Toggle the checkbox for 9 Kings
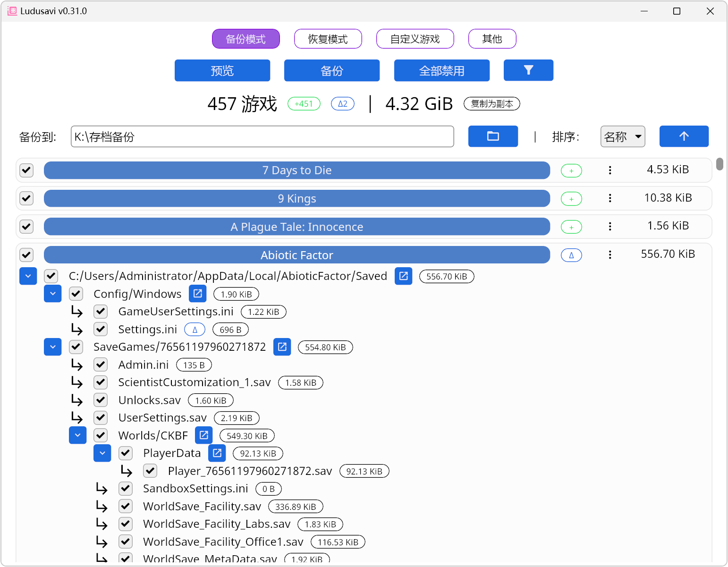This screenshot has height=567, width=728. [x=26, y=198]
